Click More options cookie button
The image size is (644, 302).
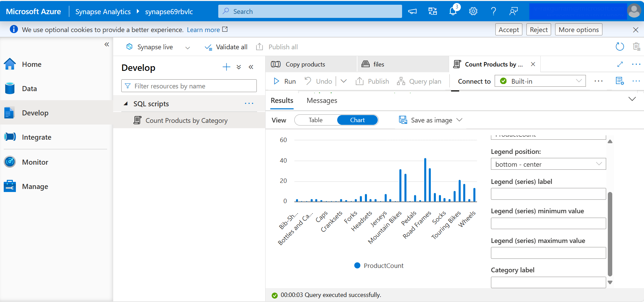[x=578, y=30]
